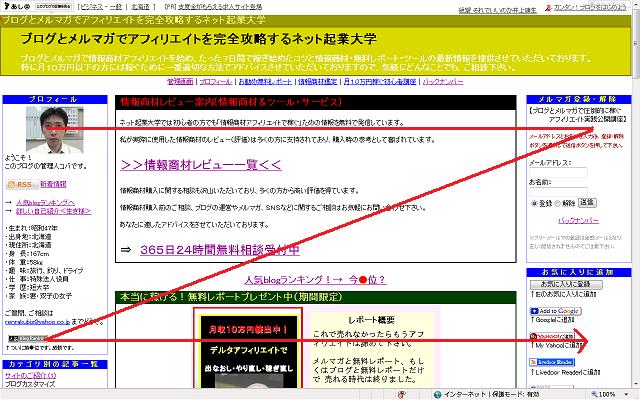Click the Add to Google badge

tap(555, 311)
